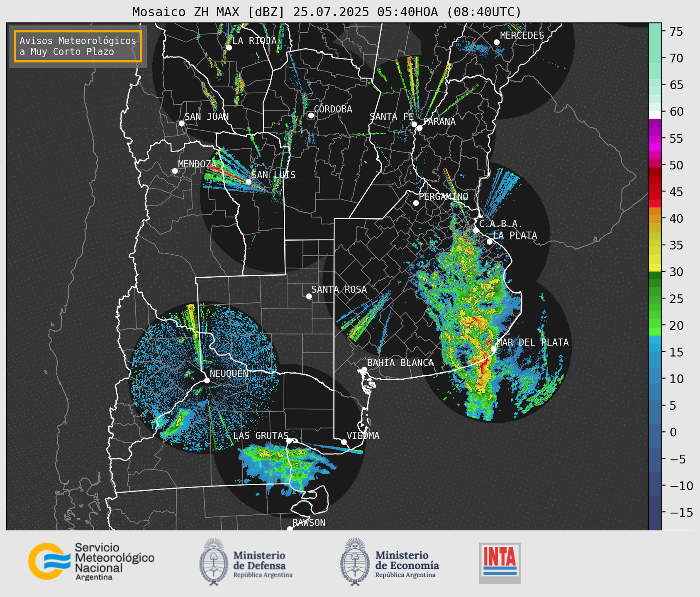Click the Ministerio de Economía text

click(x=407, y=564)
